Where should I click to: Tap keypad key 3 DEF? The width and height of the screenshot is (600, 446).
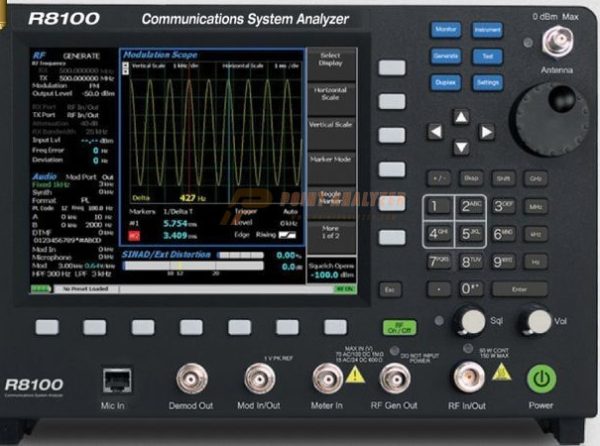pyautogui.click(x=503, y=207)
